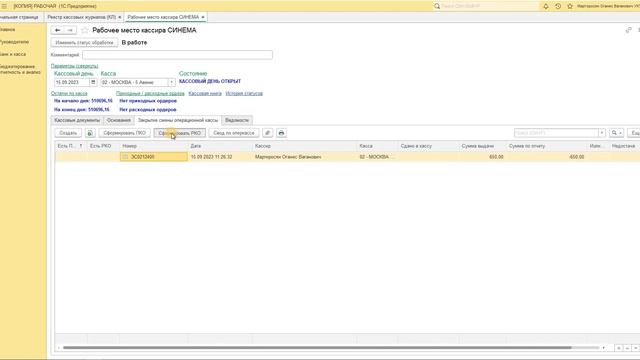Viewport: 640px width, 360px height.
Task: Open Бюджетирование, отчетность и анализ section
Action: click(20, 69)
